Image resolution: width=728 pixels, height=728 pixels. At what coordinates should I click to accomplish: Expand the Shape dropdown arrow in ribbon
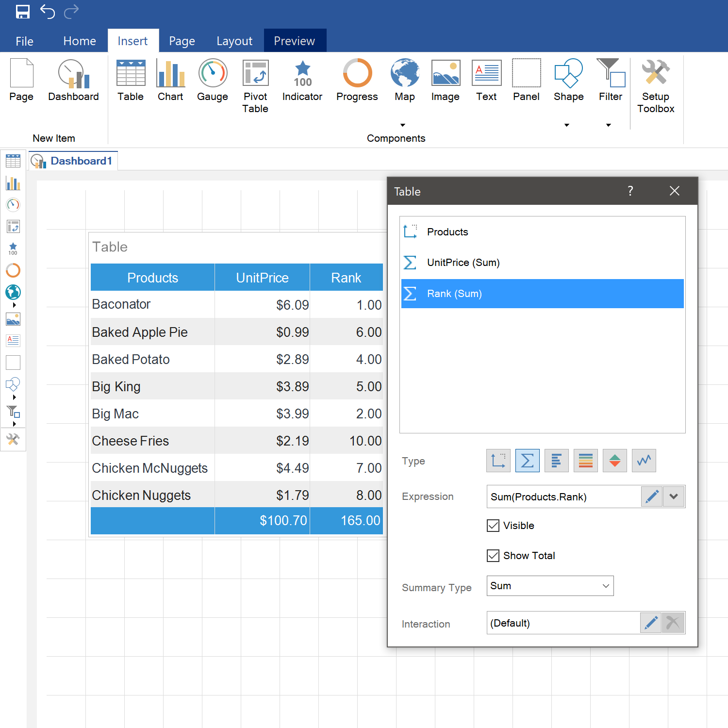[x=567, y=125]
